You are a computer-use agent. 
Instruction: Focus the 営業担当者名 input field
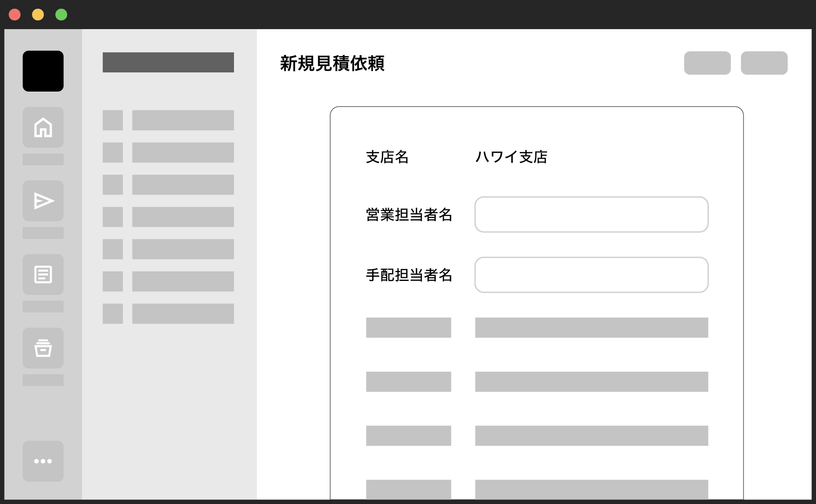tap(591, 214)
